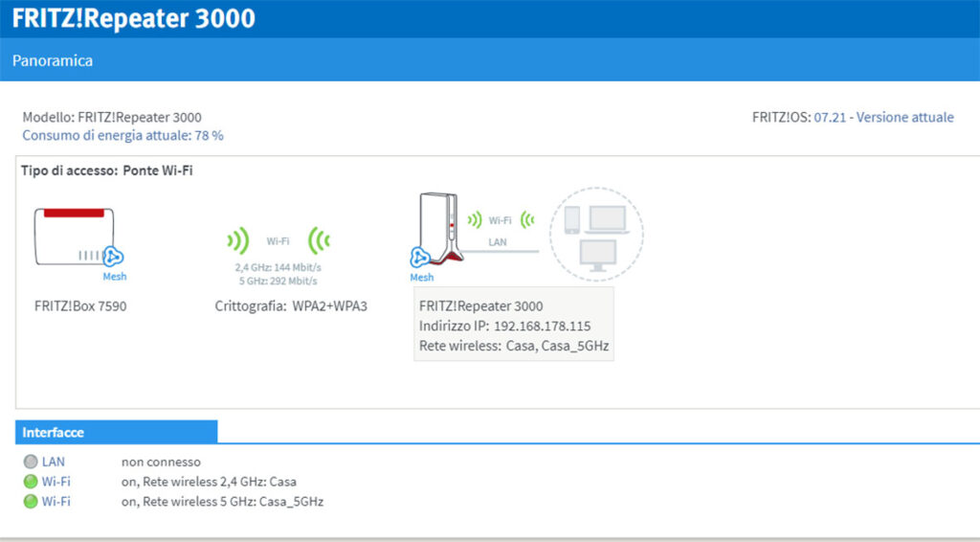Click the Panoramica header bar

coord(490,60)
